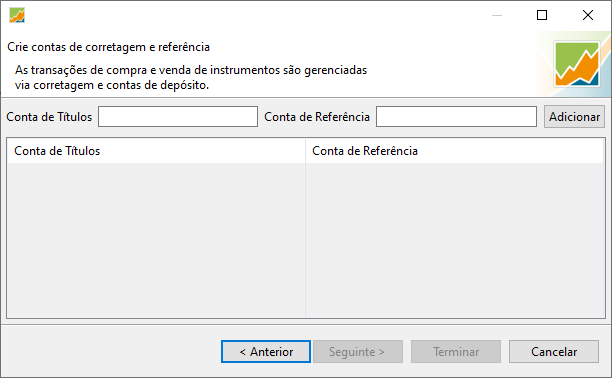The width and height of the screenshot is (612, 378).
Task: Maximize the wizard window
Action: point(542,15)
